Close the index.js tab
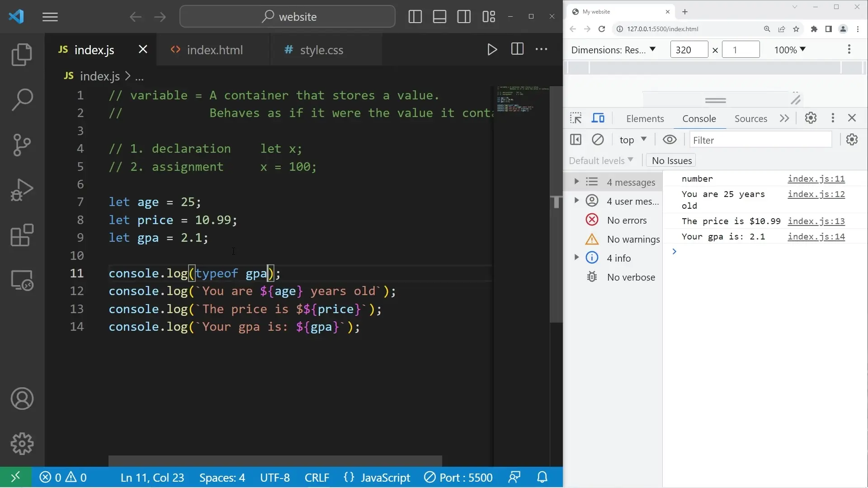Image resolution: width=868 pixels, height=488 pixels. 143,49
